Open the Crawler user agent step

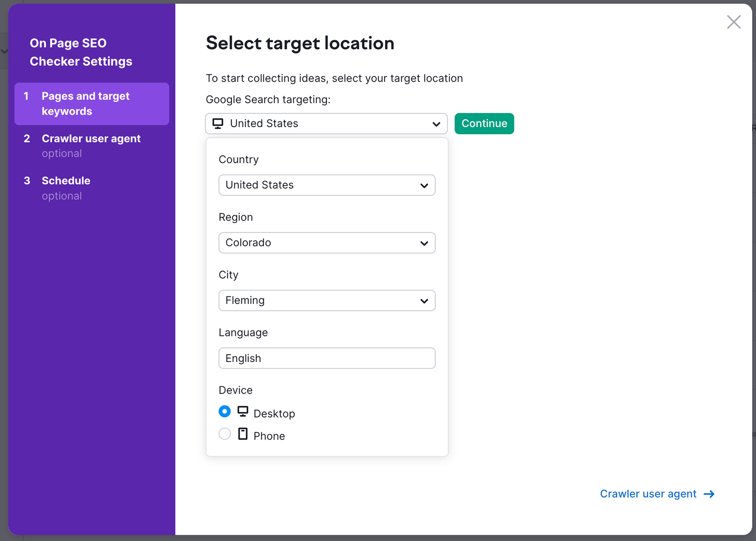(91, 138)
